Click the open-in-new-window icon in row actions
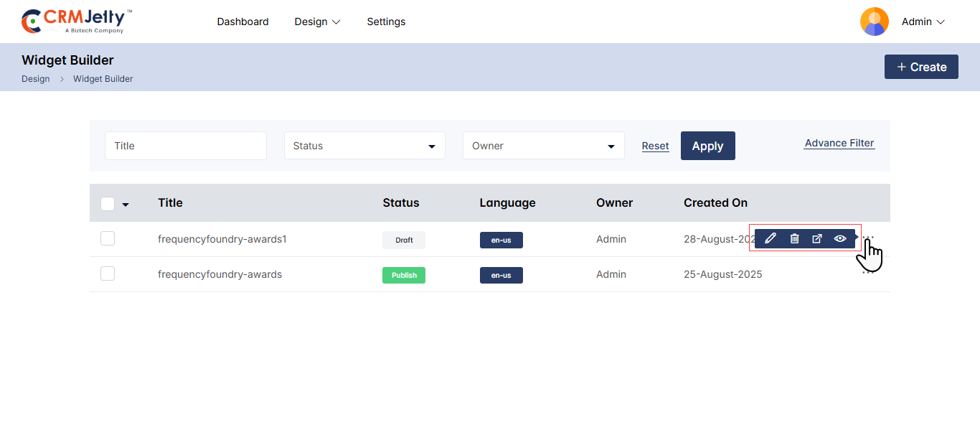980x430 pixels. (817, 239)
